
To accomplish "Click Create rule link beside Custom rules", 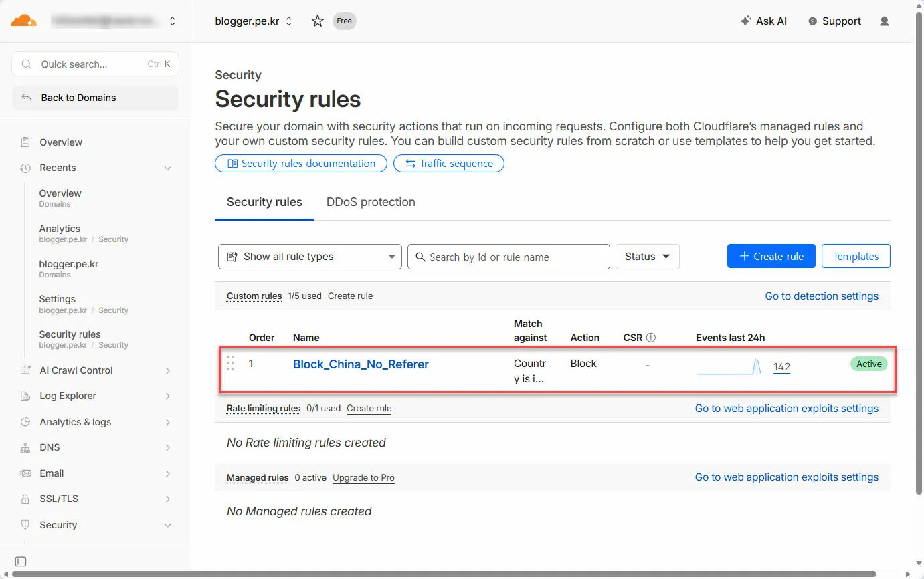I will pos(350,296).
